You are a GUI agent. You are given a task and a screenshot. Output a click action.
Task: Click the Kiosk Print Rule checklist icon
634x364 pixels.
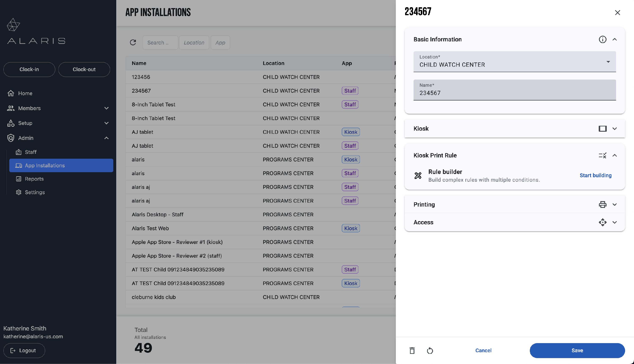coord(602,155)
